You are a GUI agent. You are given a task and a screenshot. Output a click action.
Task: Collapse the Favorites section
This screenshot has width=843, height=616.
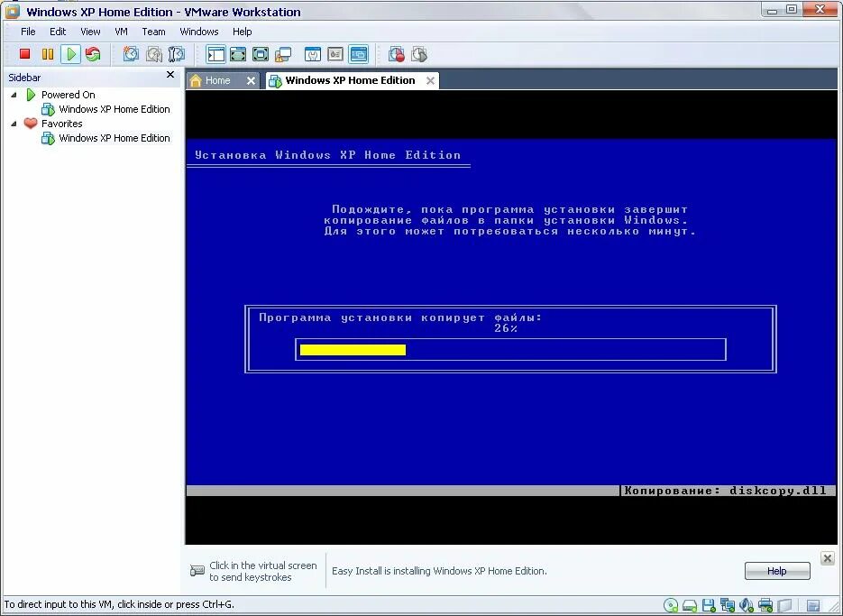(13, 124)
